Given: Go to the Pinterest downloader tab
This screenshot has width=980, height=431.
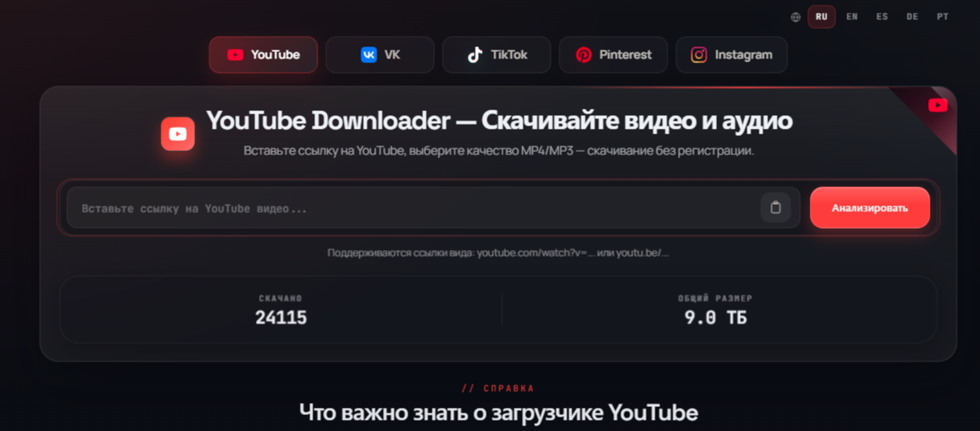Looking at the screenshot, I should pos(613,55).
